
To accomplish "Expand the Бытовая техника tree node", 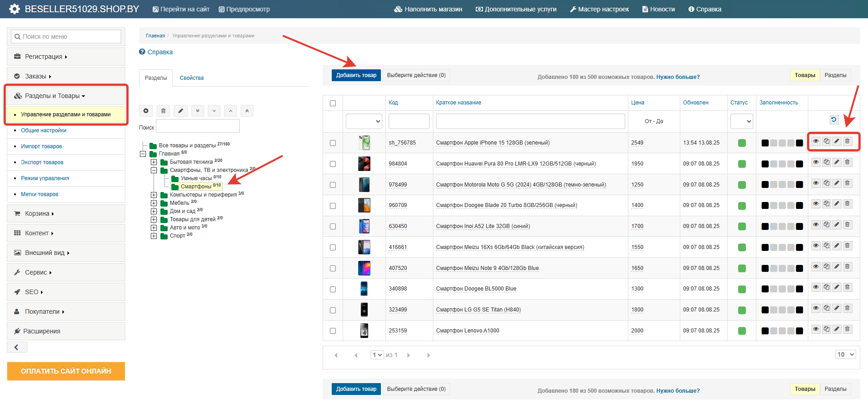I will click(154, 162).
